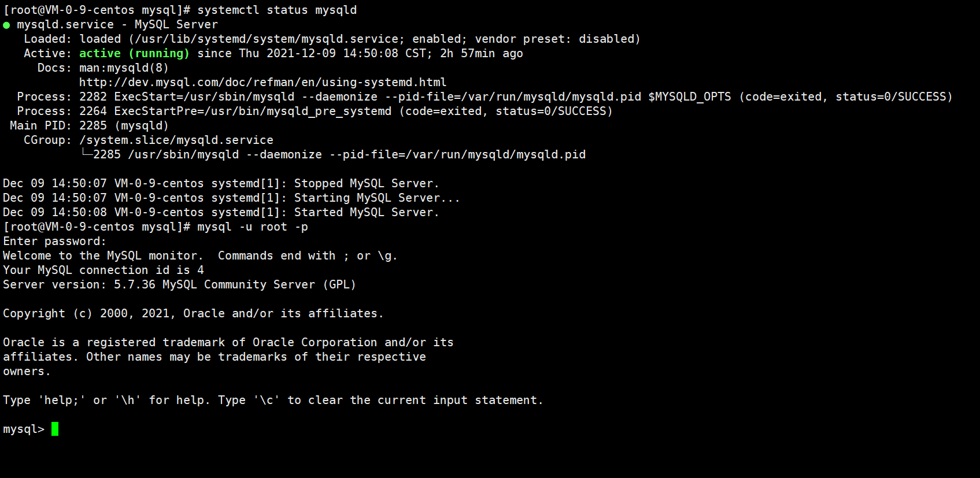Click the server version 5.7.36 text
The image size is (980, 478).
(x=134, y=284)
